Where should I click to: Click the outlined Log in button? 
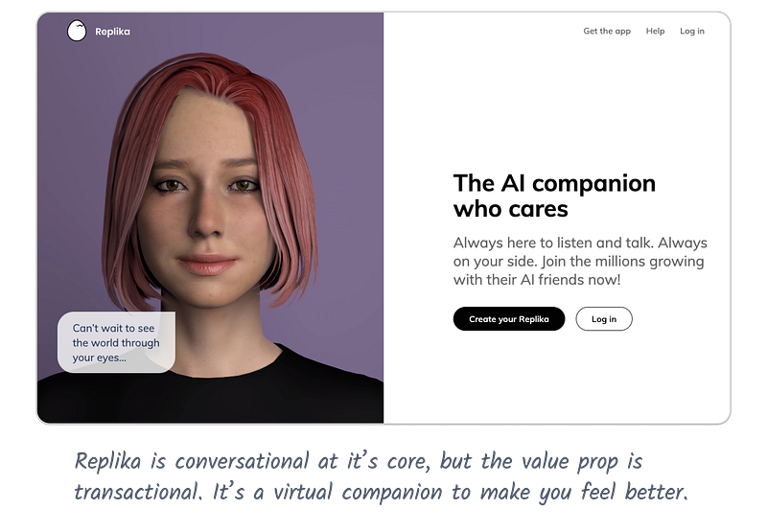[604, 319]
